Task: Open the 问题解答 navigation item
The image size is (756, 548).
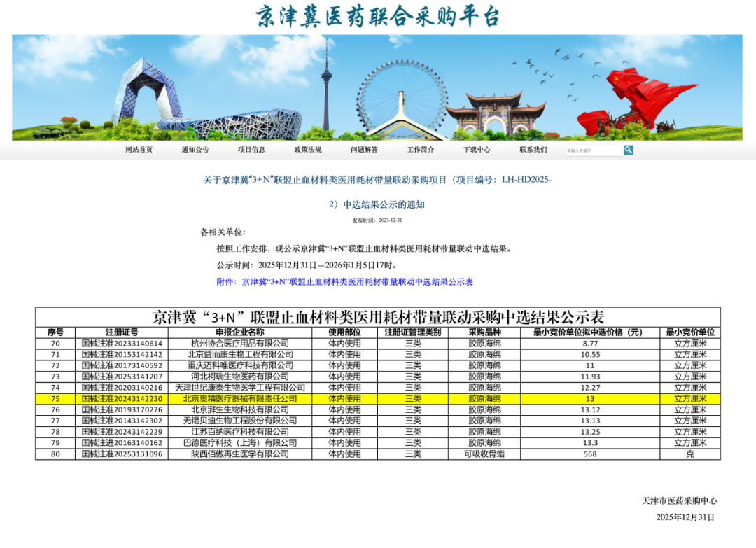Action: tap(364, 150)
